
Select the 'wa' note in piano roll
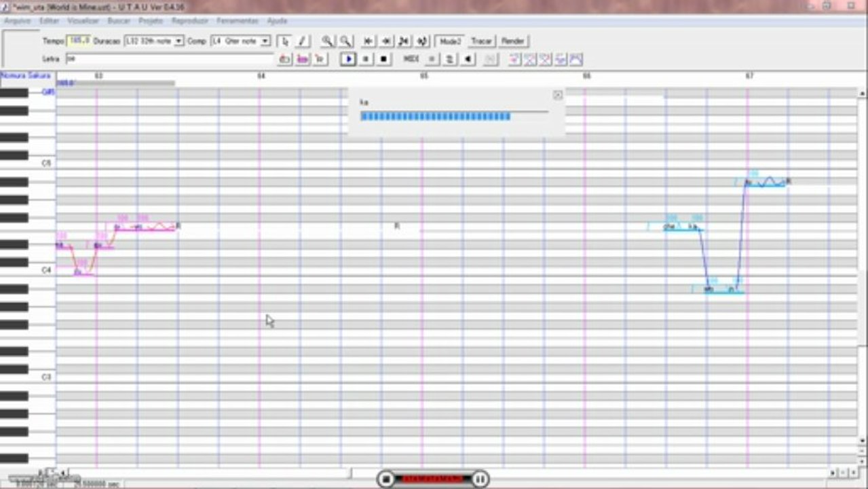coord(716,289)
